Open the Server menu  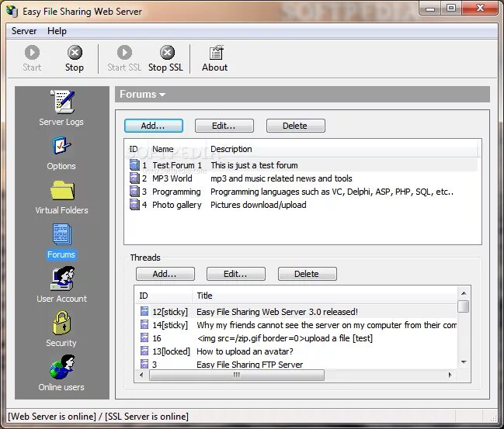[24, 31]
